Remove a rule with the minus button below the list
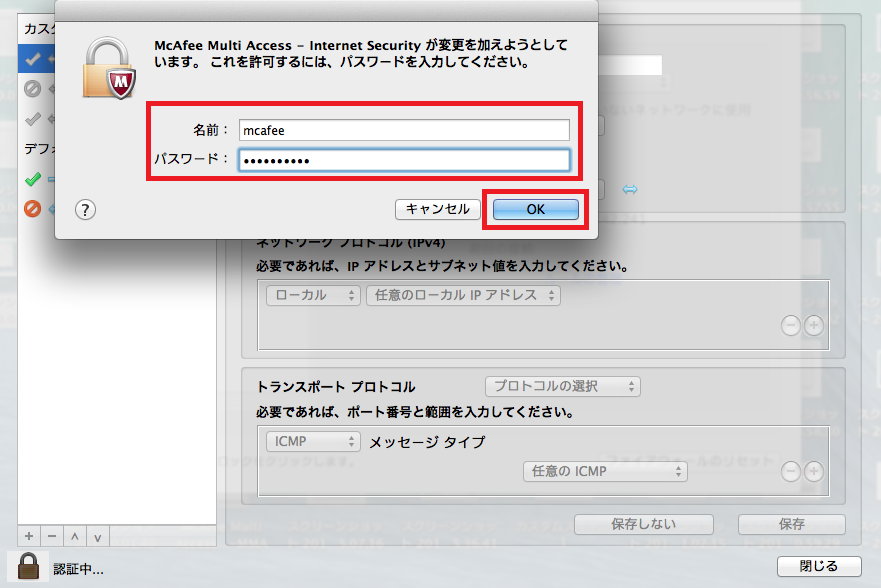Screen dimensions: 881x588 pyautogui.click(x=52, y=536)
